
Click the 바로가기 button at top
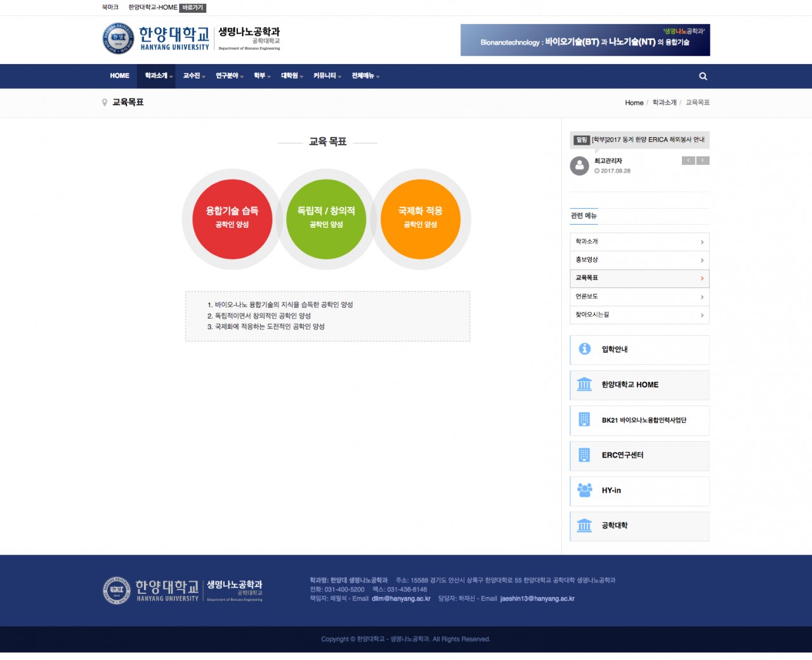coord(193,8)
